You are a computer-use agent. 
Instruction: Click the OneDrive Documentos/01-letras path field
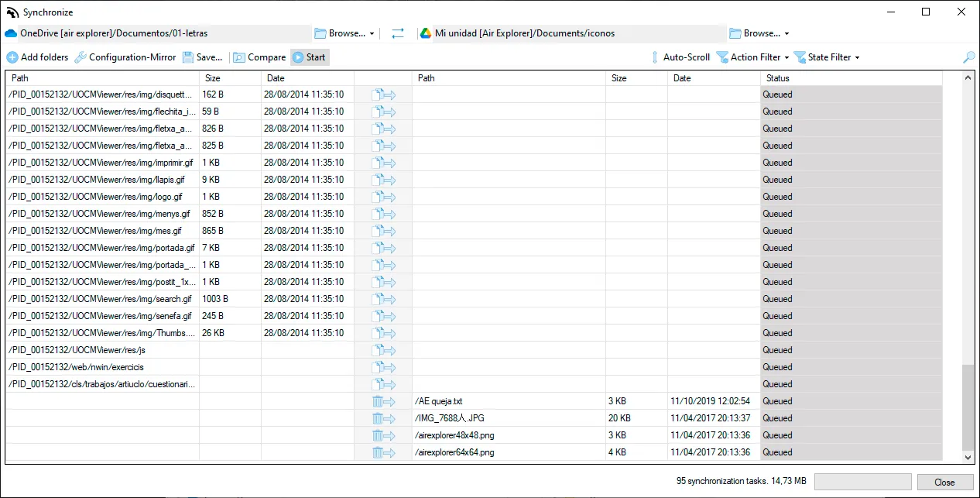(157, 33)
